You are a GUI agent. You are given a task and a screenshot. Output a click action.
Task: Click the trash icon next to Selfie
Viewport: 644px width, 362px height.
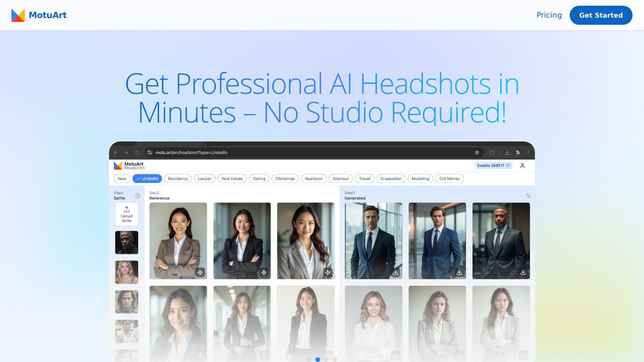coord(138,196)
